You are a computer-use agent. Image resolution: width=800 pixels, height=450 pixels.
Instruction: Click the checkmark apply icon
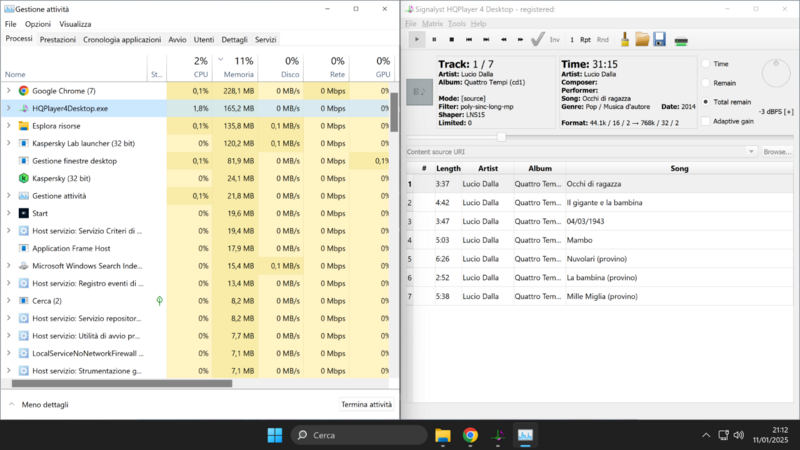(537, 40)
